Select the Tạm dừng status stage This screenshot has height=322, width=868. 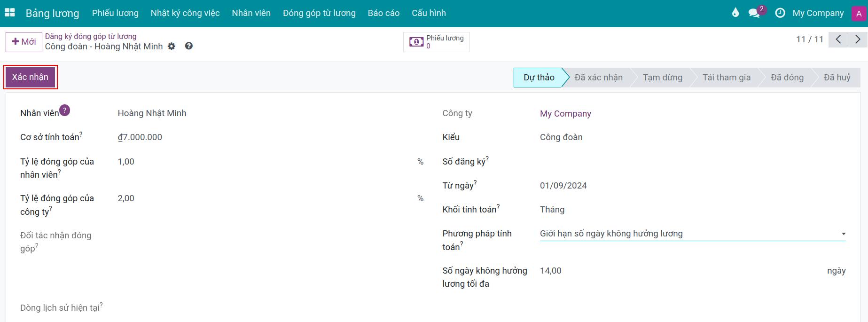(663, 78)
